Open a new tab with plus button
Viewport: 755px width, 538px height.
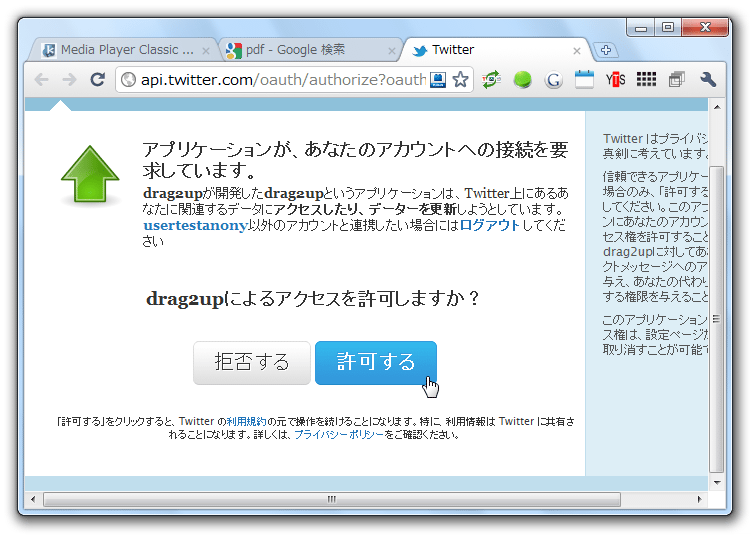coord(606,50)
